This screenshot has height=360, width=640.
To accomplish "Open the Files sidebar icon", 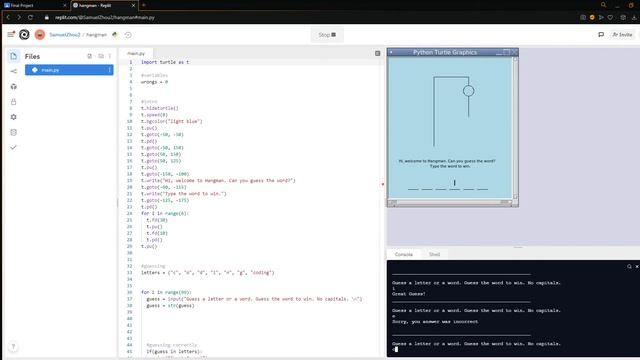I will point(13,56).
